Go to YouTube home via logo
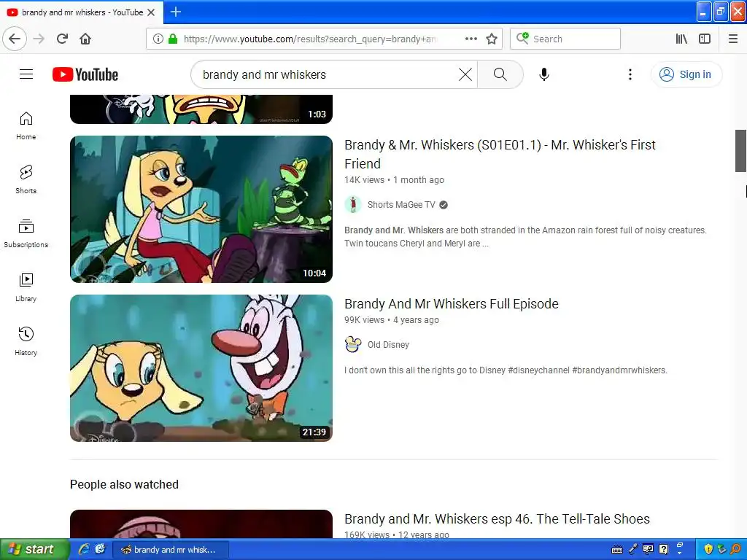 point(85,74)
